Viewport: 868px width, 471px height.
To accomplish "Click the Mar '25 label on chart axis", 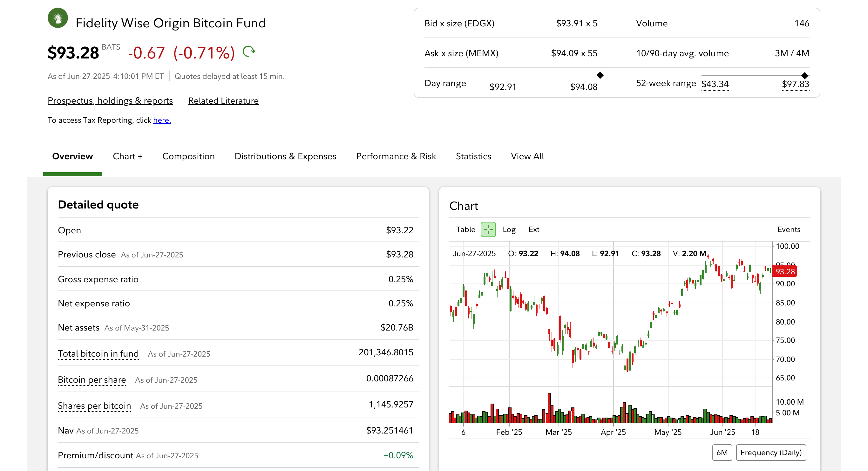I will pyautogui.click(x=559, y=432).
